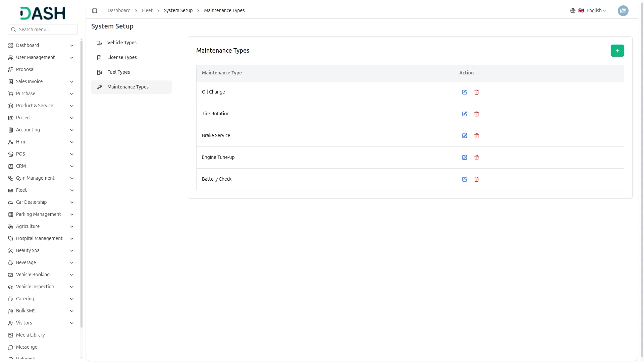Switch to the Vehicle Types tab
The image size is (644, 362).
(122, 43)
